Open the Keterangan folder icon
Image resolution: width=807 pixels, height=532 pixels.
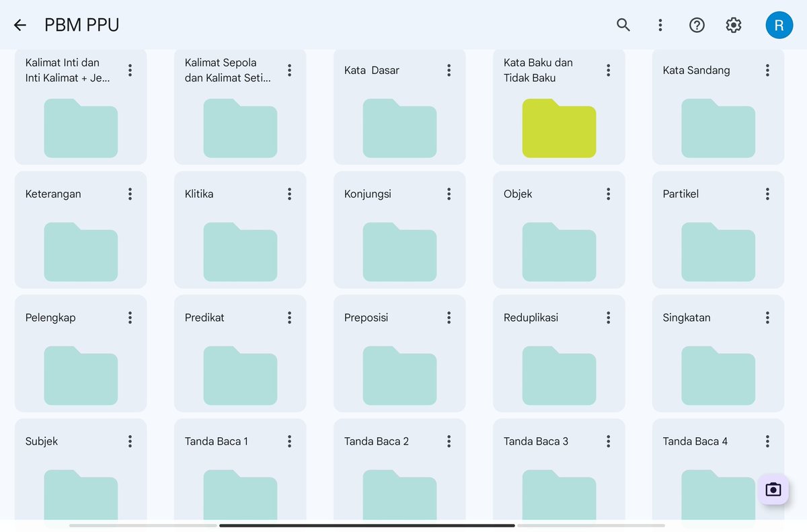click(x=81, y=252)
